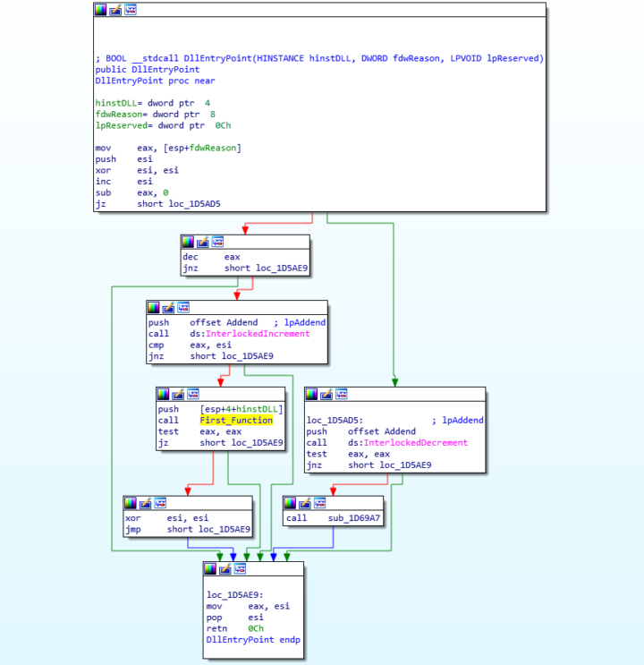644x665 pixels.
Task: Set node color for First_Function call block
Action: pyautogui.click(x=163, y=394)
